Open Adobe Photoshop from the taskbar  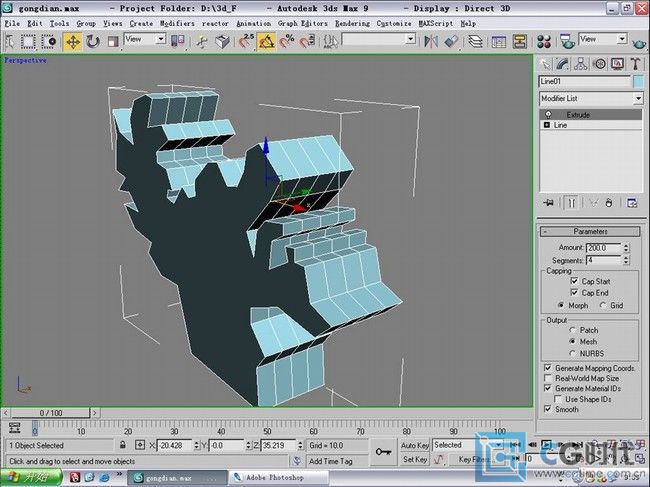tap(278, 477)
